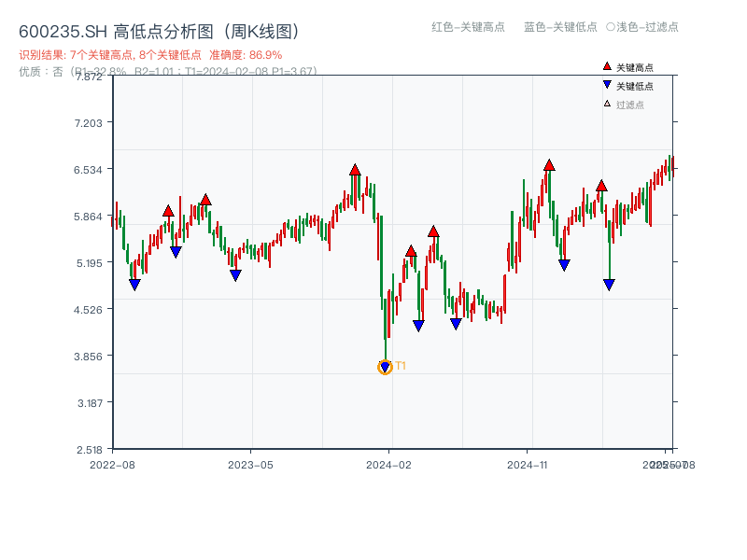Click red high marker at peak before 2024-02 crash
Viewport: 747px width, 560px height.
tap(355, 169)
